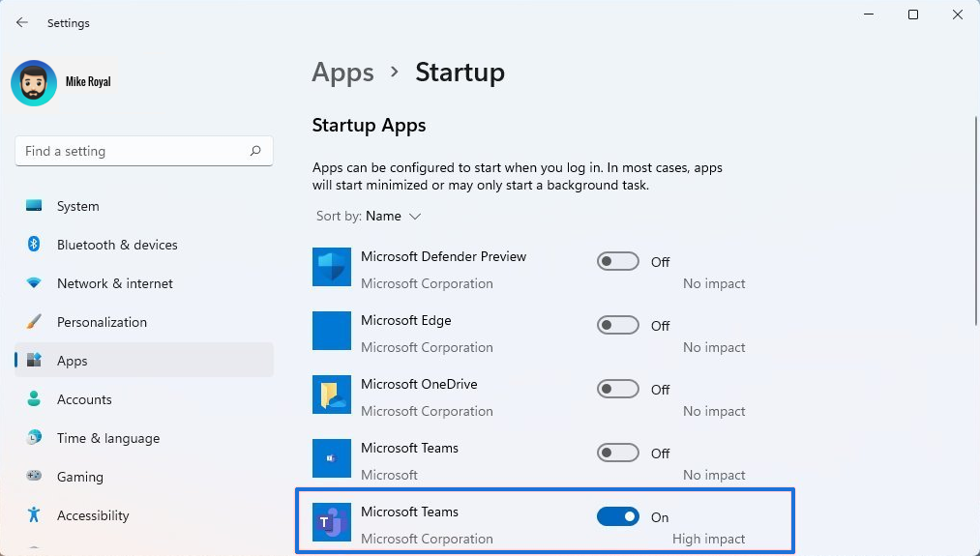Image resolution: width=980 pixels, height=556 pixels.
Task: Select the Accounts section
Action: pyautogui.click(x=144, y=399)
